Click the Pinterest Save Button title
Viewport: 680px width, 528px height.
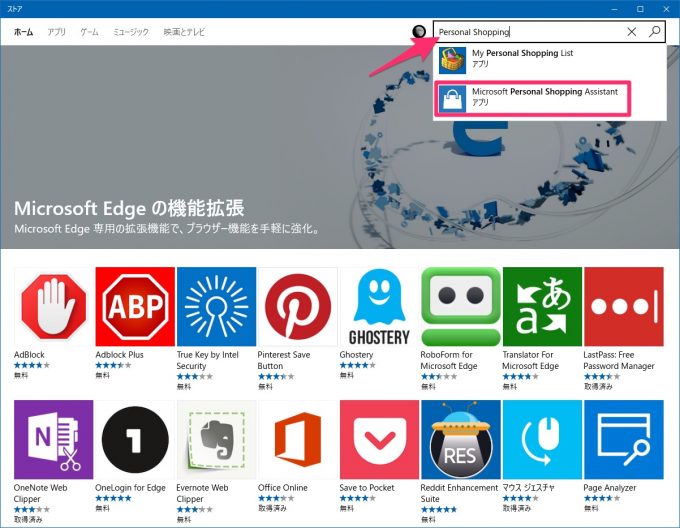[x=284, y=360]
